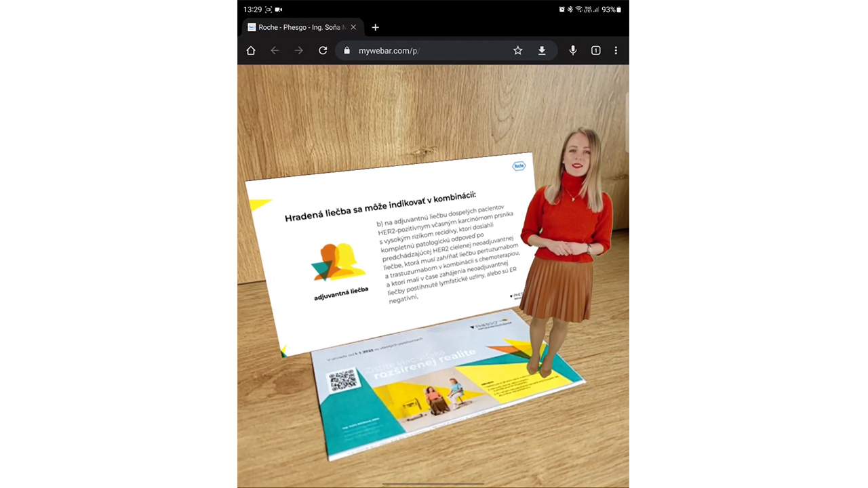Tap the orange-yellow silhouettes slide icon

click(x=337, y=262)
